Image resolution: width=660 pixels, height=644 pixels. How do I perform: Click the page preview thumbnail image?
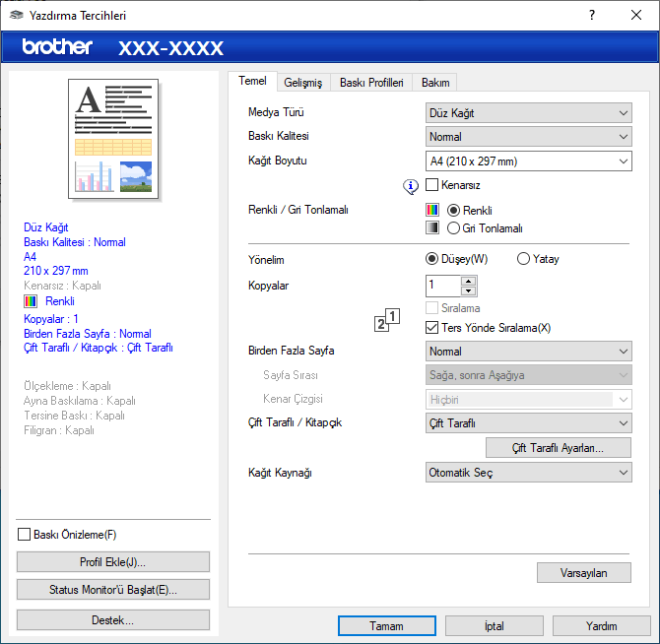[112, 139]
